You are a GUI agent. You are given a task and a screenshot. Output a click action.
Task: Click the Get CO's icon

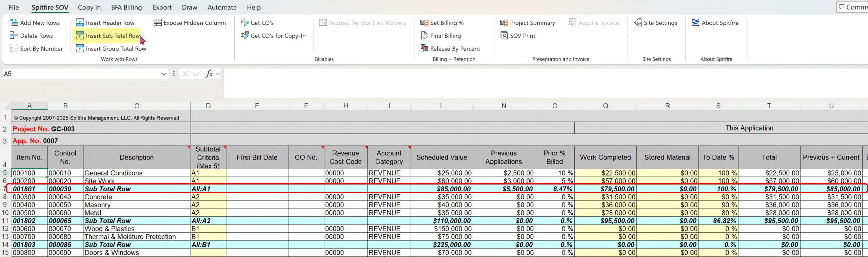244,23
